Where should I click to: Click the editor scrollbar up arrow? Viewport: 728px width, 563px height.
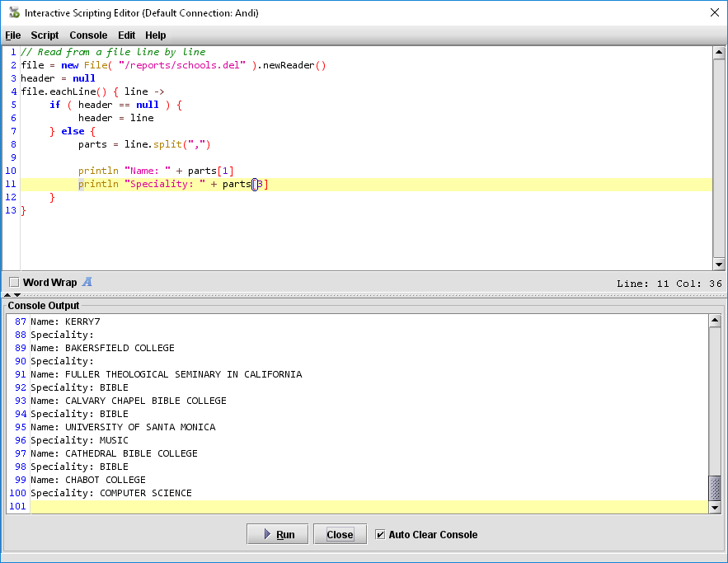pos(719,52)
